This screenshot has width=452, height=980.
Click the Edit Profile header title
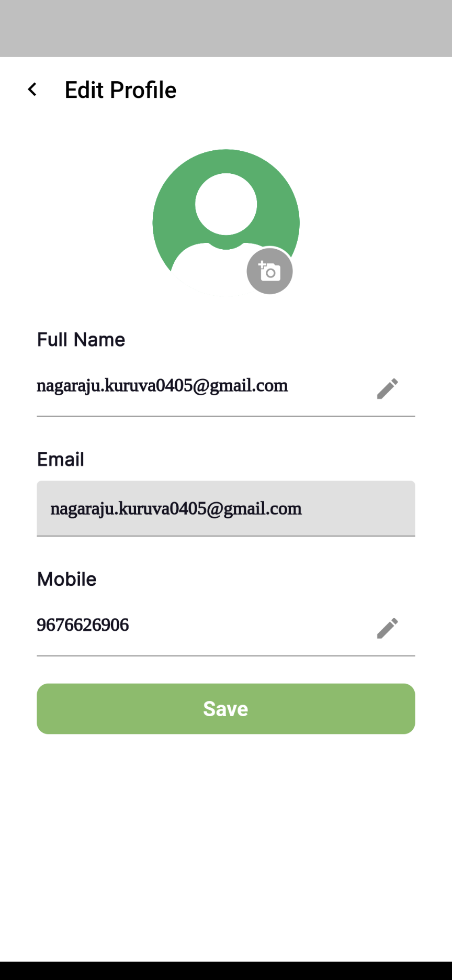point(120,90)
